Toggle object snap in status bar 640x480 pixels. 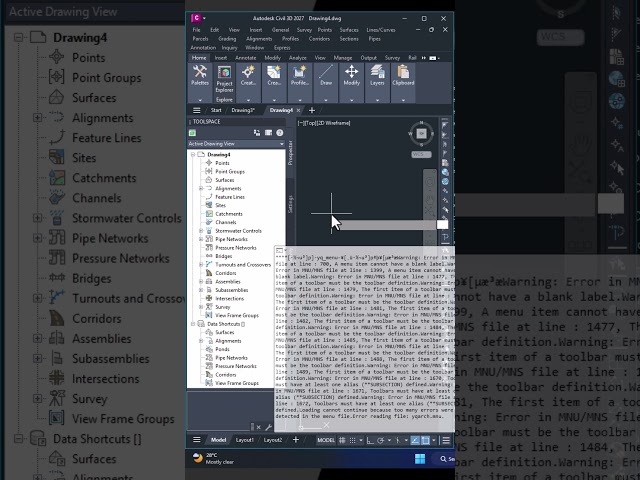[x=425, y=440]
